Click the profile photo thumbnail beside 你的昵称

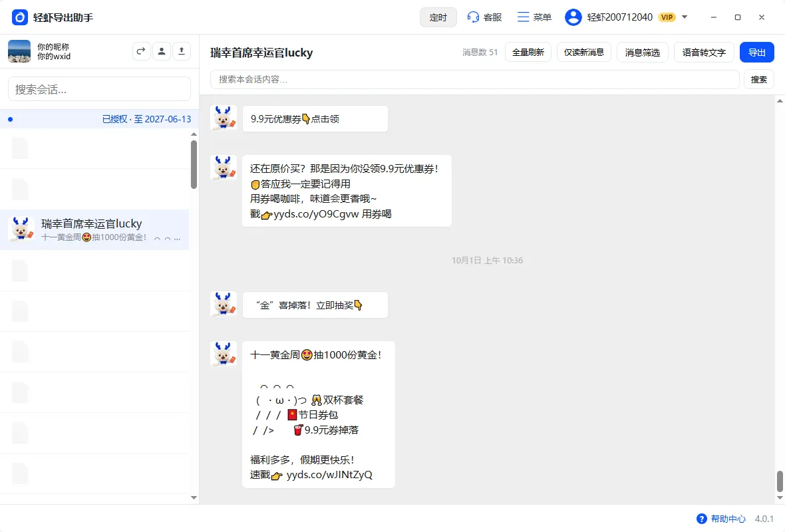(19, 51)
